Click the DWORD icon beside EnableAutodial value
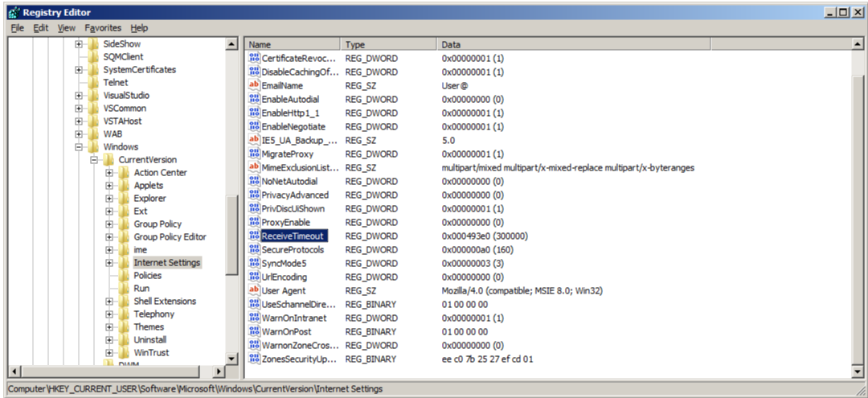 254,99
